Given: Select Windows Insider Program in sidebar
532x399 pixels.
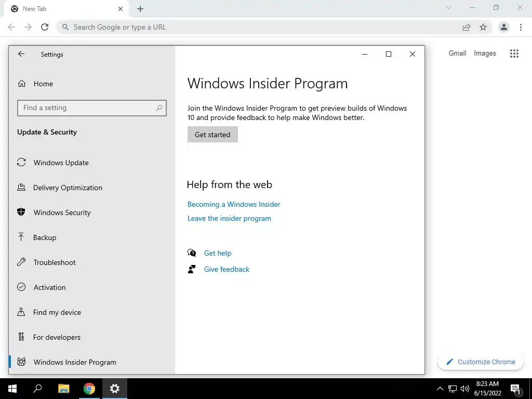Looking at the screenshot, I should pos(75,362).
